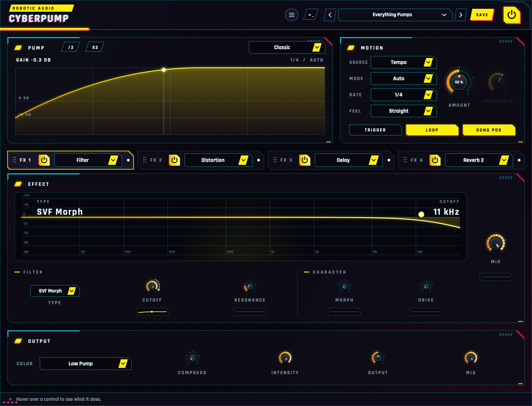Click the TRIGGER button
This screenshot has width=532, height=406.
[x=375, y=130]
